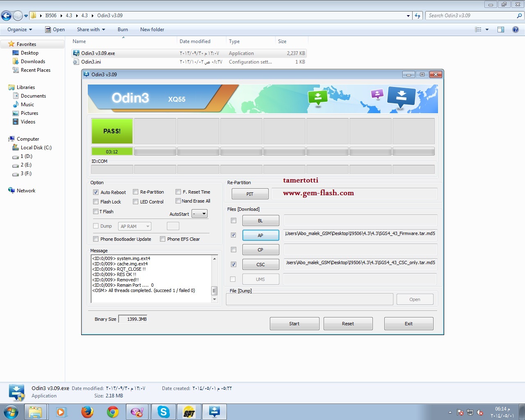Screen dimensions: 525x420
Task: Click the AP file button
Action: pos(260,235)
